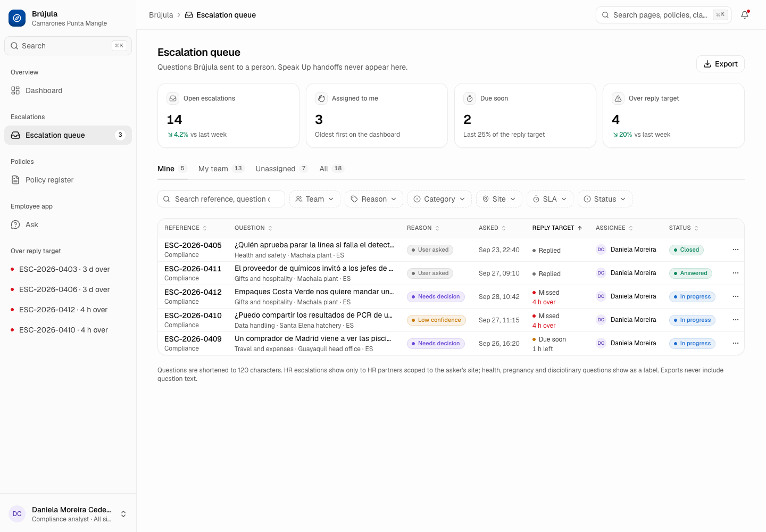Switch to the All tab
This screenshot has height=532, width=766.
point(332,169)
